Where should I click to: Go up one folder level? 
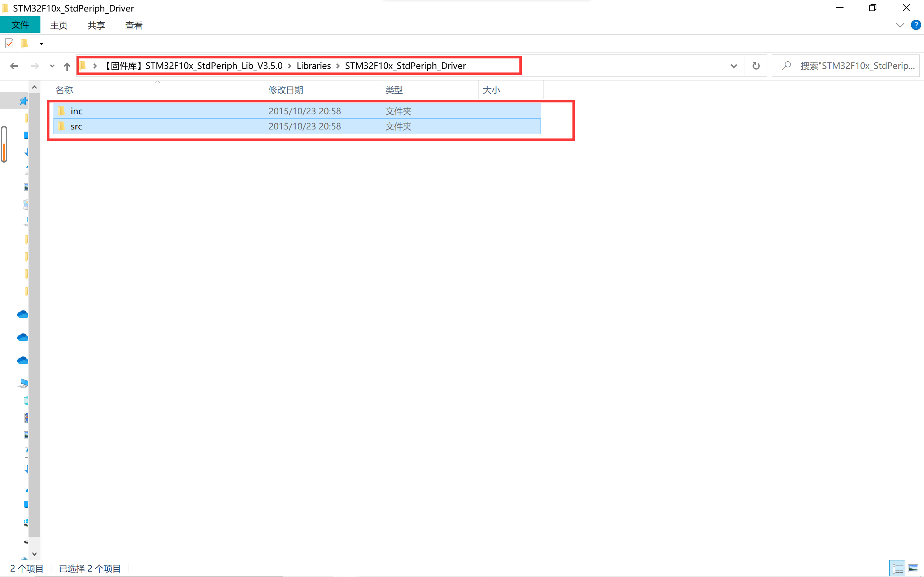coord(67,66)
